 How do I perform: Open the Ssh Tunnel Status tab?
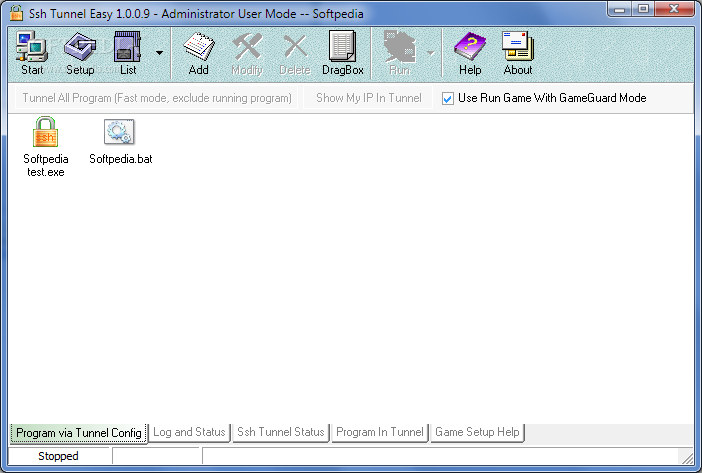click(x=281, y=432)
